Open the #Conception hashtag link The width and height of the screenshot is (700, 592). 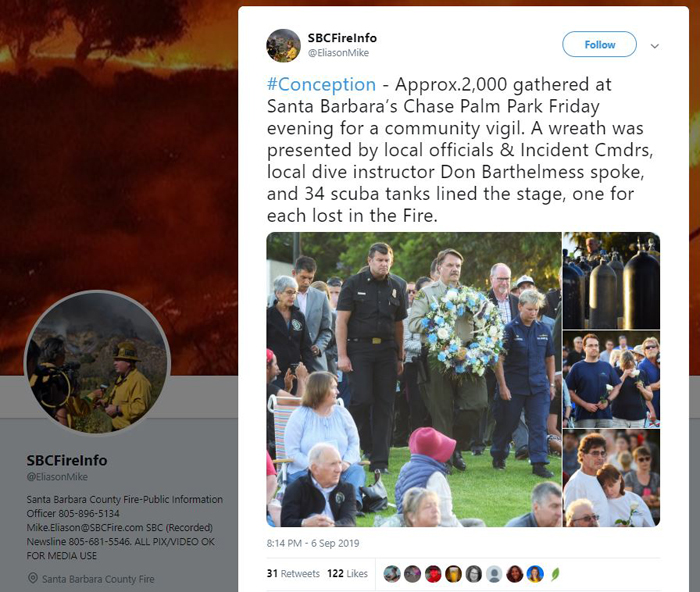click(321, 84)
